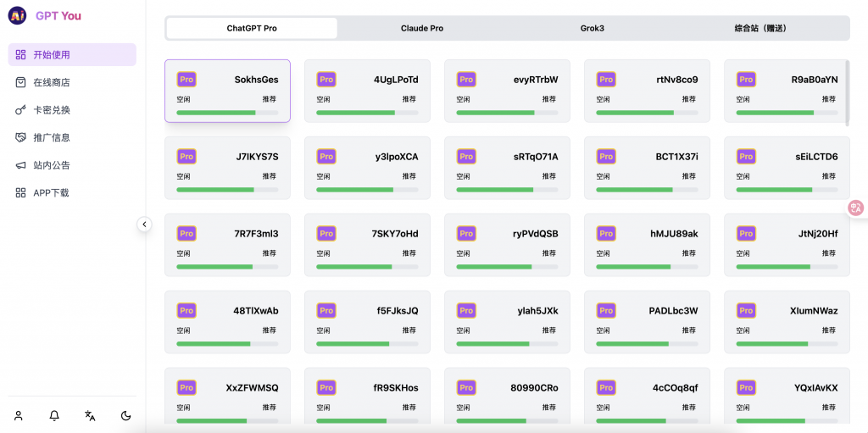
Task: Collapse the sidebar with the chevron button
Action: tap(144, 225)
